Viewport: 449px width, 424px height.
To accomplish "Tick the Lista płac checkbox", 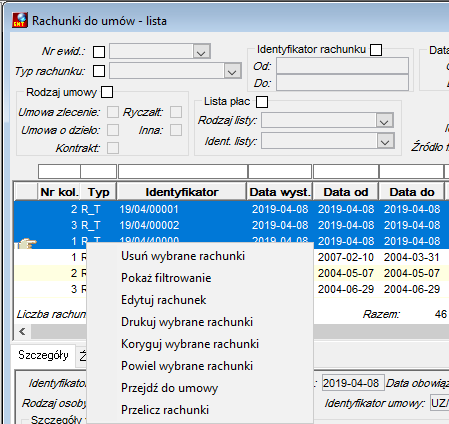I will click(262, 102).
